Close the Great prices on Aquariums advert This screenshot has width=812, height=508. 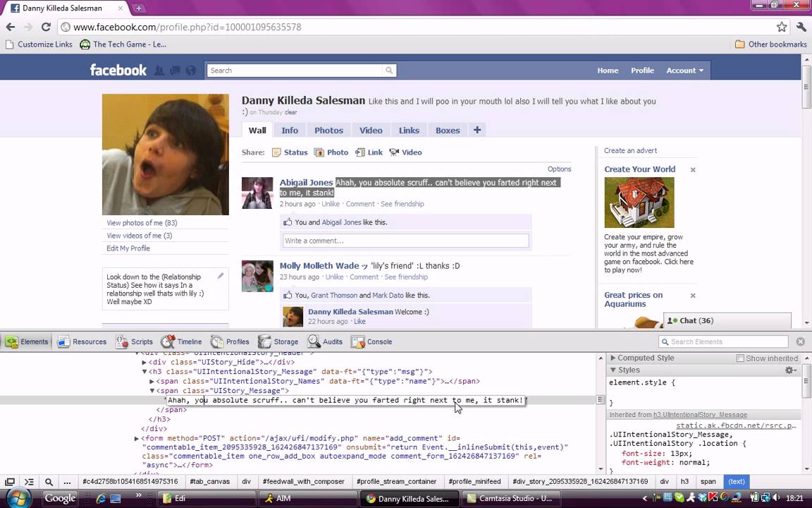[693, 296]
